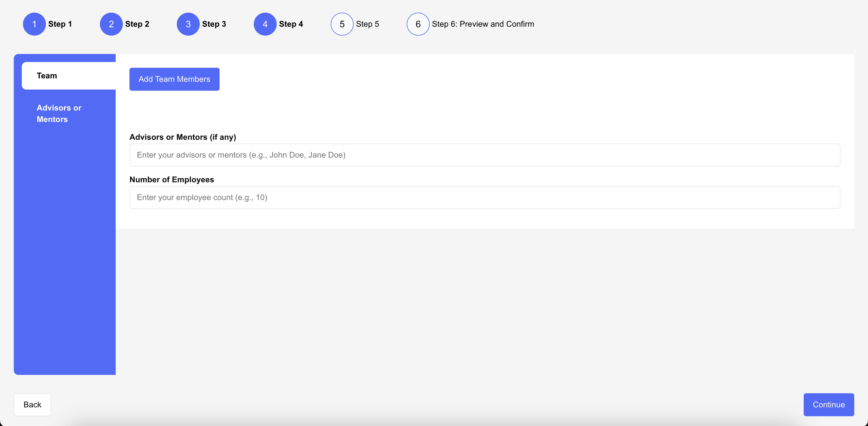This screenshot has width=868, height=426.
Task: Click the Step 2 label
Action: click(x=137, y=24)
